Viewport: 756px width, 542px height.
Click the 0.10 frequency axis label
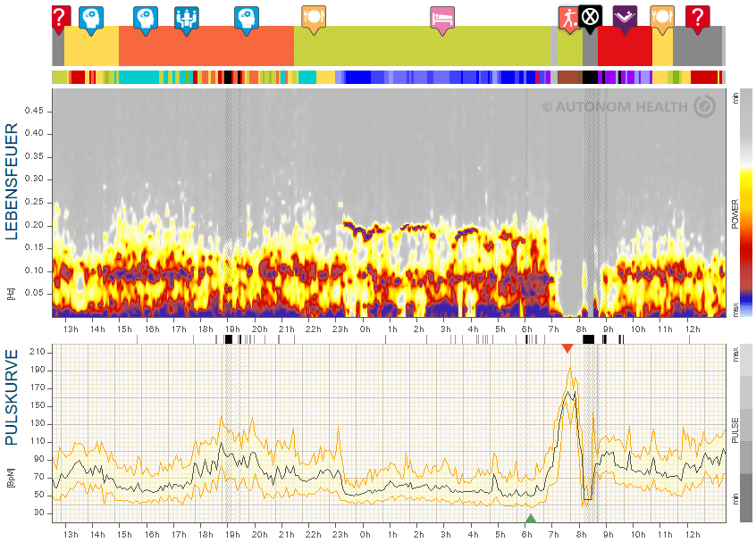pos(34,271)
